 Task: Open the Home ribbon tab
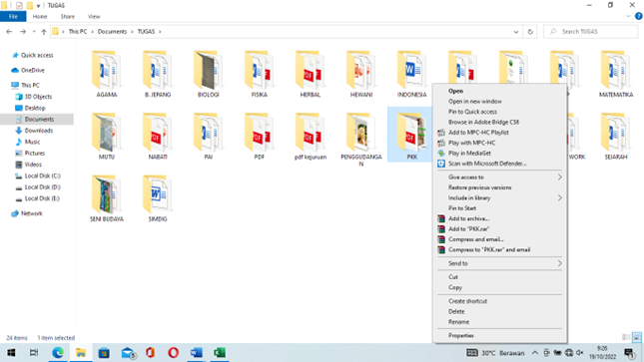click(x=40, y=16)
